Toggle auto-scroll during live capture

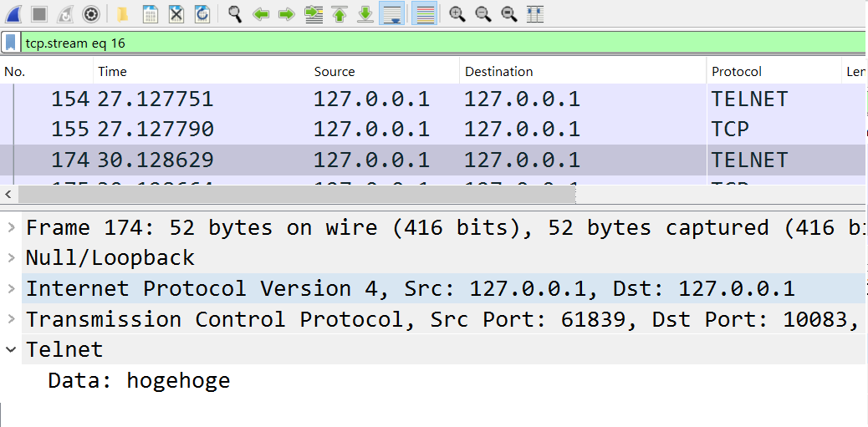click(391, 14)
